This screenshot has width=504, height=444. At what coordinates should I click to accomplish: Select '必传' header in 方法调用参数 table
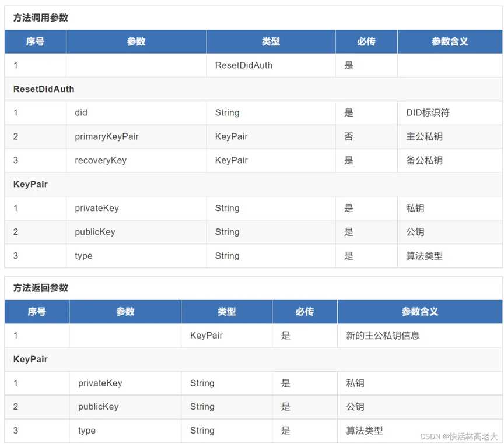(366, 41)
